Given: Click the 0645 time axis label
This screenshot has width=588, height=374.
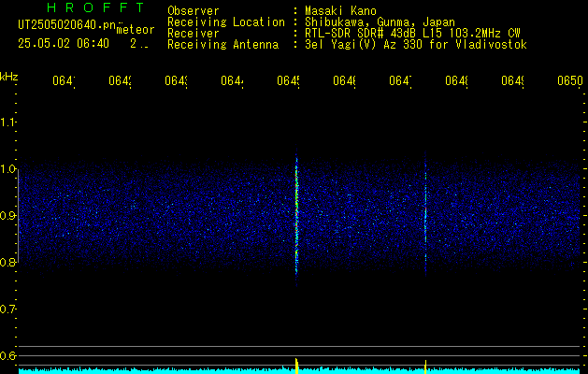Looking at the screenshot, I should pos(288,81).
